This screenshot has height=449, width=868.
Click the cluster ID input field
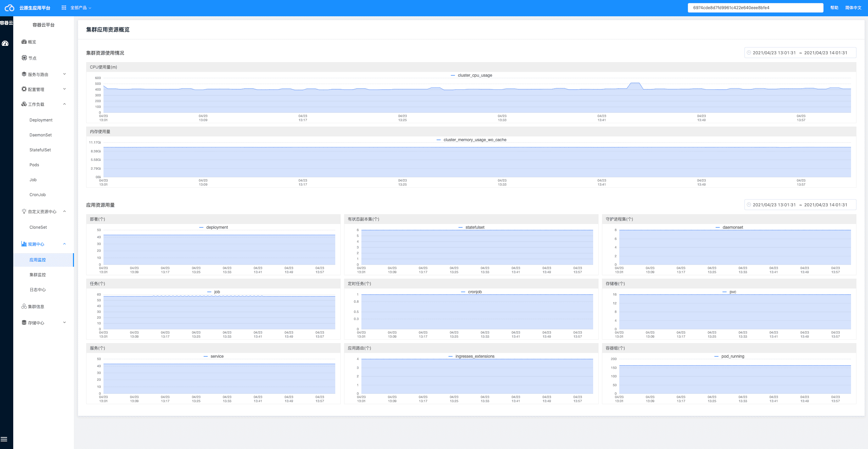(x=755, y=8)
